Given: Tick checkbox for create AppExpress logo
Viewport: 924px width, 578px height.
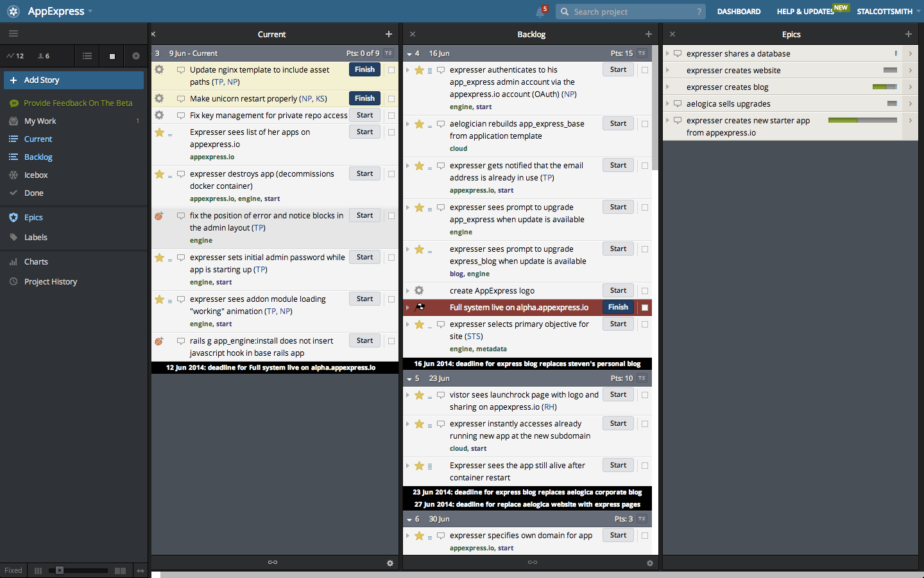Looking at the screenshot, I should 645,291.
